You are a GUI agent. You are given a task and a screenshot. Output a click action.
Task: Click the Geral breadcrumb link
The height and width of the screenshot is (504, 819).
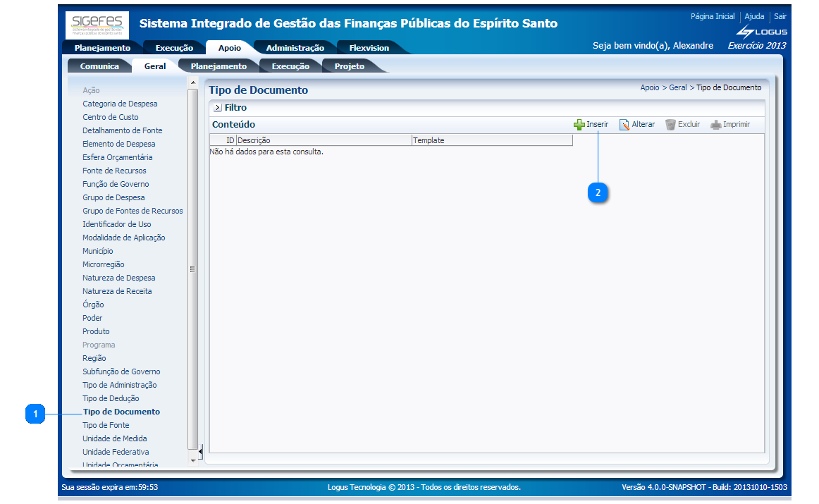[677, 88]
